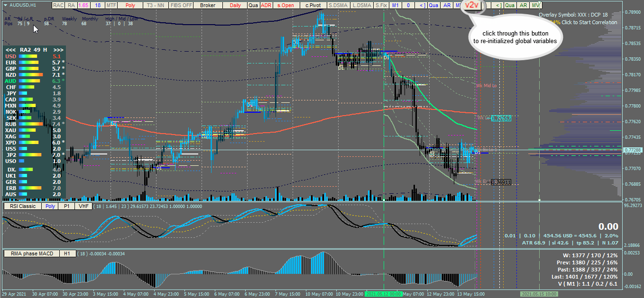Click the VHF button in RSI panel
The width and height of the screenshot is (644, 298).
pyautogui.click(x=83, y=206)
